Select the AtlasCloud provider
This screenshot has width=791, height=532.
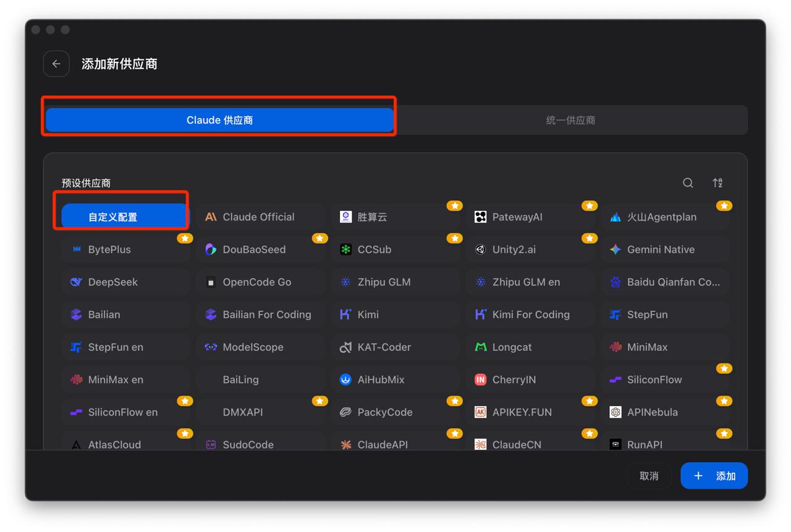tap(125, 441)
